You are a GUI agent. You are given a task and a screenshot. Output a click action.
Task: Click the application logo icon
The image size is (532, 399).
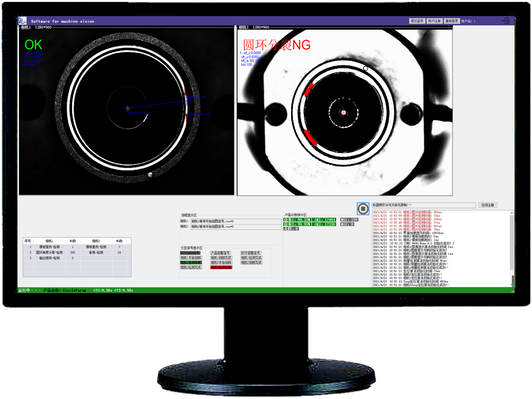[x=22, y=21]
